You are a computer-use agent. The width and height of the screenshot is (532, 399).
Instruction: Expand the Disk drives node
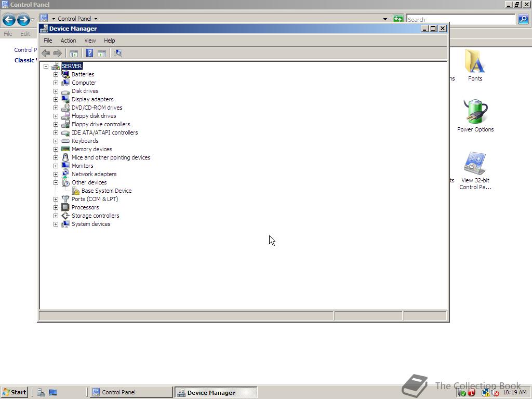(56, 91)
